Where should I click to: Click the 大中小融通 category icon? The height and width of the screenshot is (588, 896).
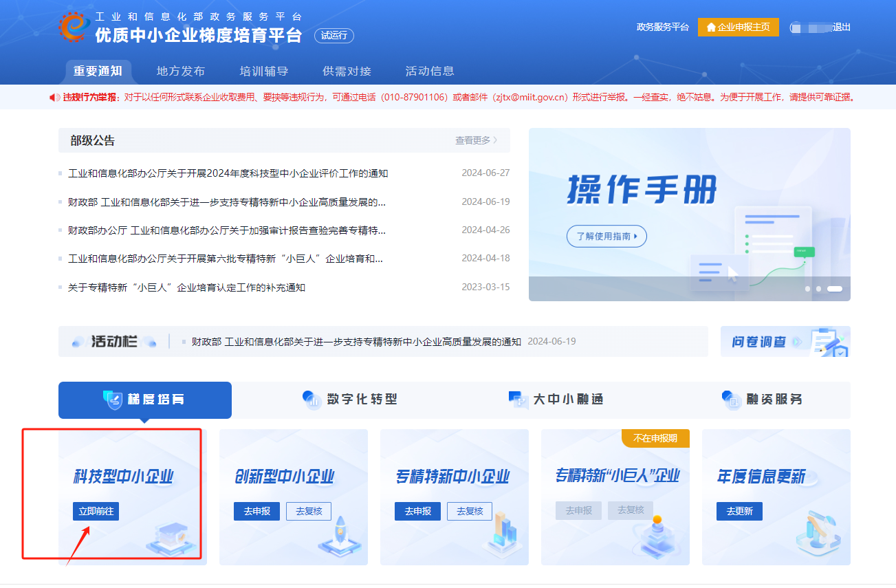tap(518, 400)
